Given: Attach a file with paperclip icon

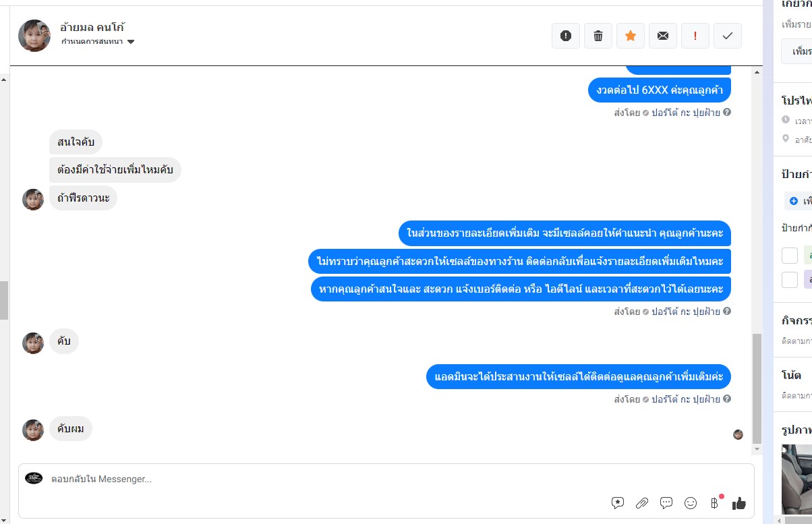Looking at the screenshot, I should pos(642,502).
